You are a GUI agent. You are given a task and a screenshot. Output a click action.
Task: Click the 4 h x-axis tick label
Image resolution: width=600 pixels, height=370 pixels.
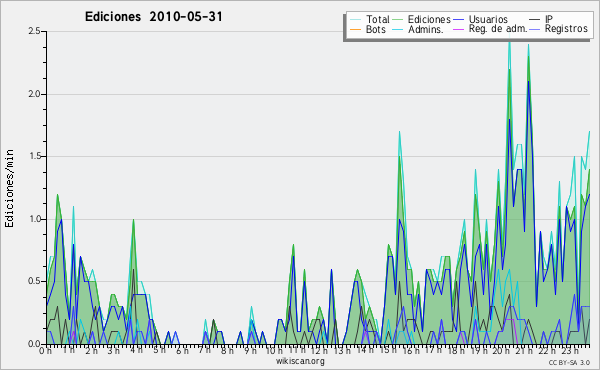[x=137, y=350]
